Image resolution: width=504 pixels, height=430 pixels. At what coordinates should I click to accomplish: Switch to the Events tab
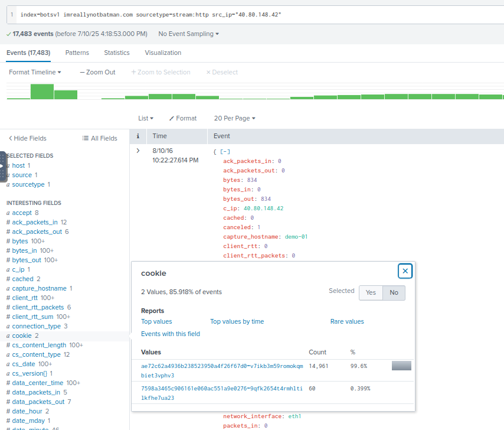point(28,53)
